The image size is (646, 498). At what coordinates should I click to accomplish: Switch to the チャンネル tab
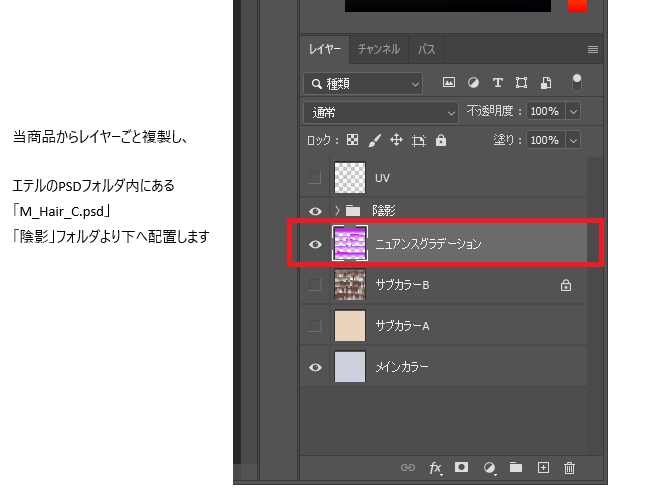click(379, 49)
